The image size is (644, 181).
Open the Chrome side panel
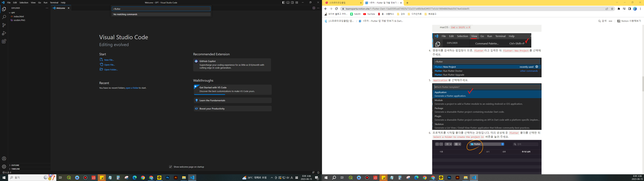[x=630, y=9]
